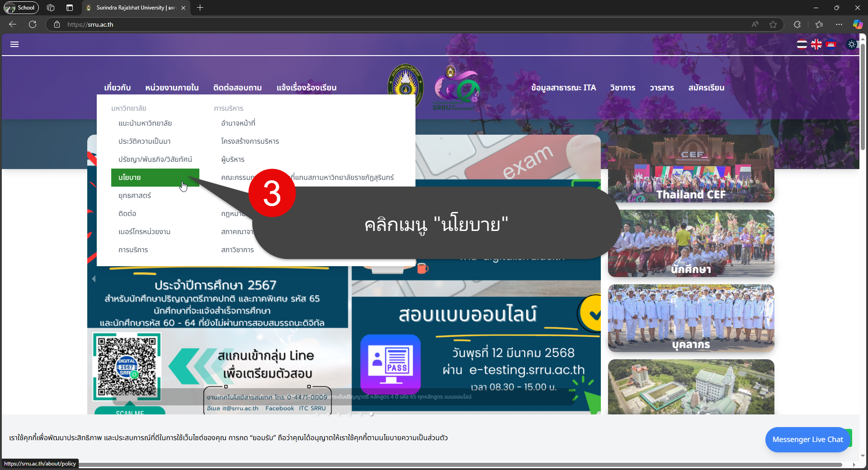Click the previous-slide arrow on the banner
The height and width of the screenshot is (470, 868).
[x=94, y=279]
